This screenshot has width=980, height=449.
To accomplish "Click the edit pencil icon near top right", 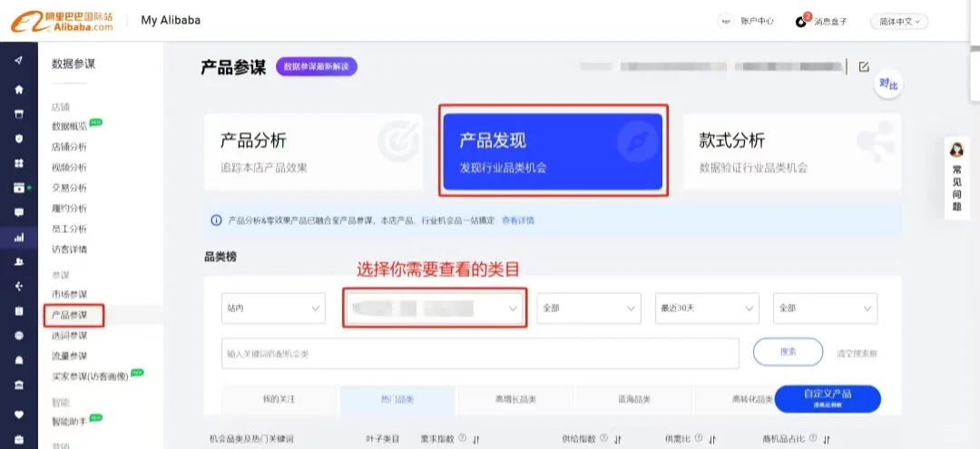I will (x=864, y=67).
